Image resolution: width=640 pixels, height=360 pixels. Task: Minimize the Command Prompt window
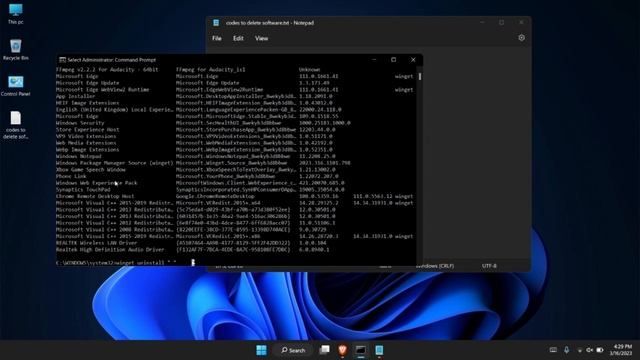pos(374,60)
